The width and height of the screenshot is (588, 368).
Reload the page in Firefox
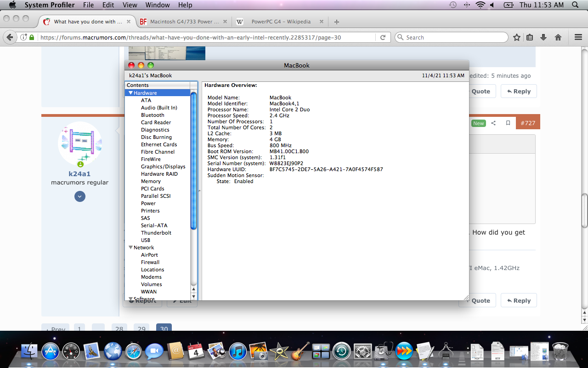click(383, 37)
